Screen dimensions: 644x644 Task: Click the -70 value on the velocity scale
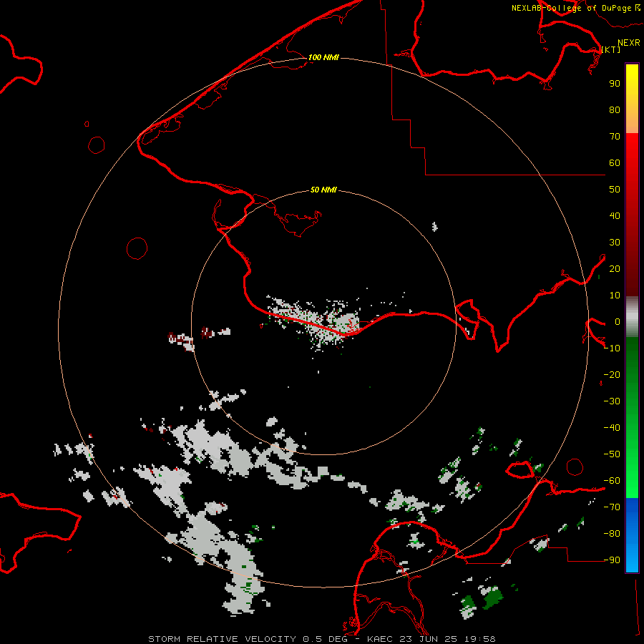612,507
